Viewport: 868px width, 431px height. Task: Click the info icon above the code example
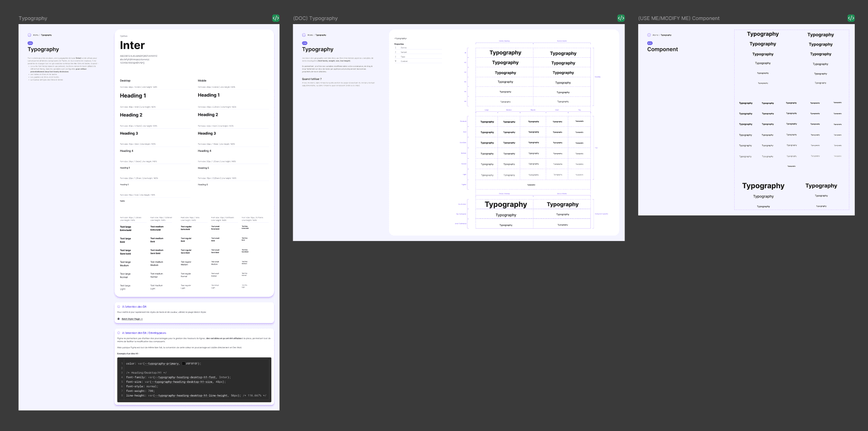point(120,333)
